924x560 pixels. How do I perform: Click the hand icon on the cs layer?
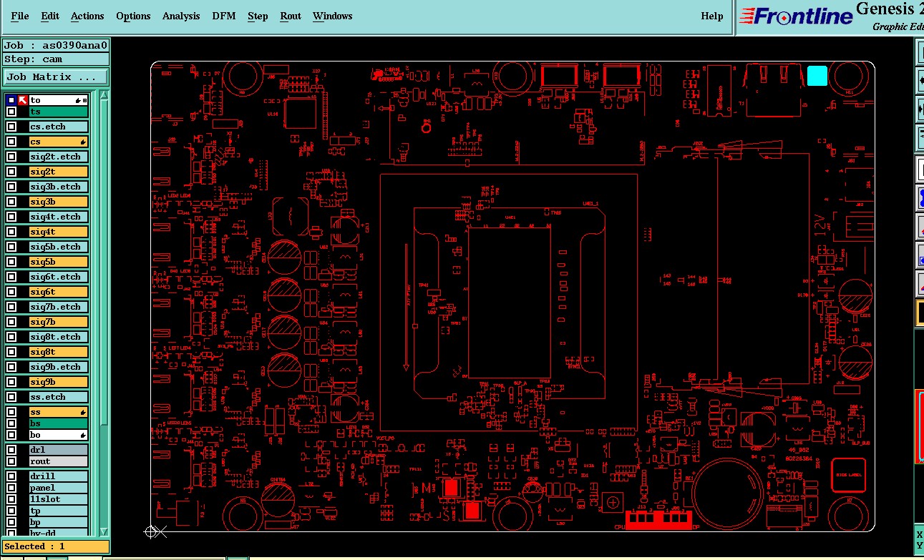pyautogui.click(x=84, y=142)
